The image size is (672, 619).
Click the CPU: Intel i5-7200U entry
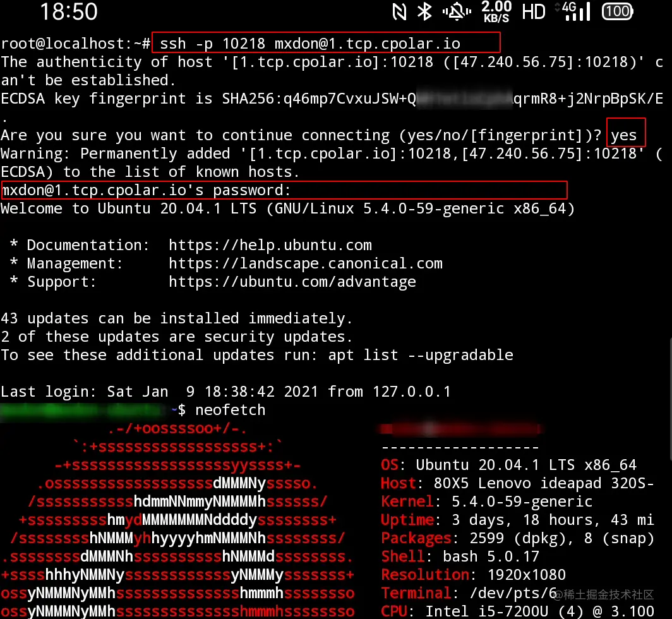[517, 611]
